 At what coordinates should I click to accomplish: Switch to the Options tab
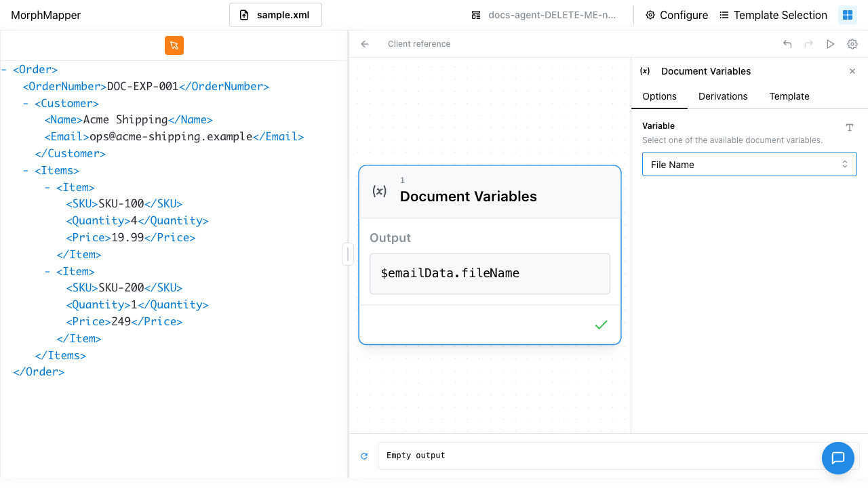pos(659,96)
